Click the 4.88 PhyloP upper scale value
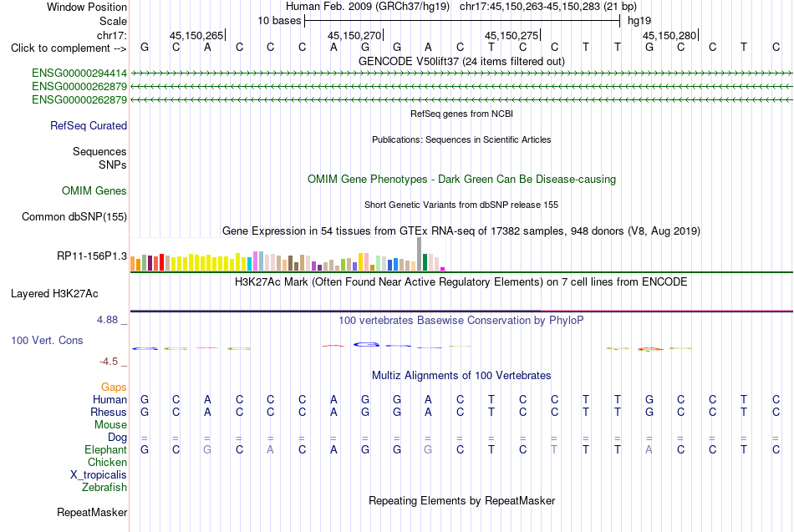Image resolution: width=794 pixels, height=532 pixels. pyautogui.click(x=107, y=320)
